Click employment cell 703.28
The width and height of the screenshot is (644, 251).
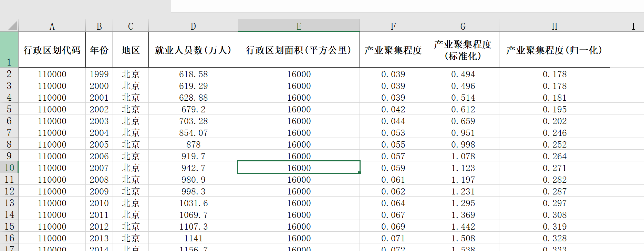pyautogui.click(x=193, y=121)
